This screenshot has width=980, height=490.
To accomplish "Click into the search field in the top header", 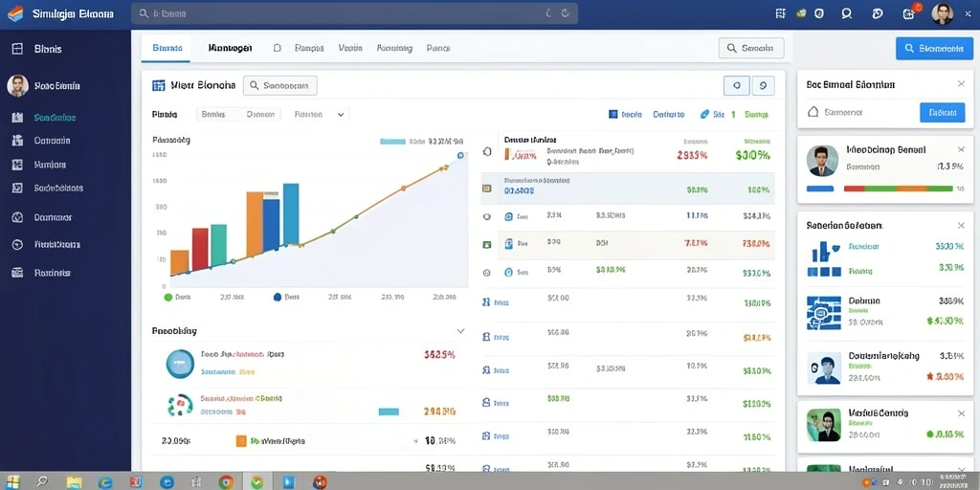I will (354, 13).
